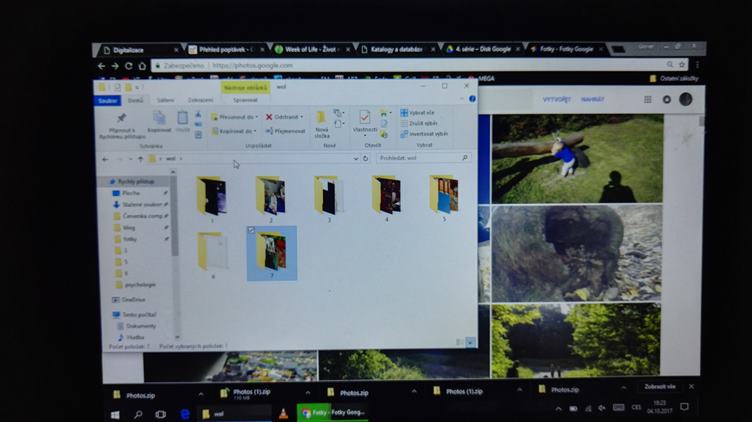Open Tento počítač in navigation pane

coord(135,315)
